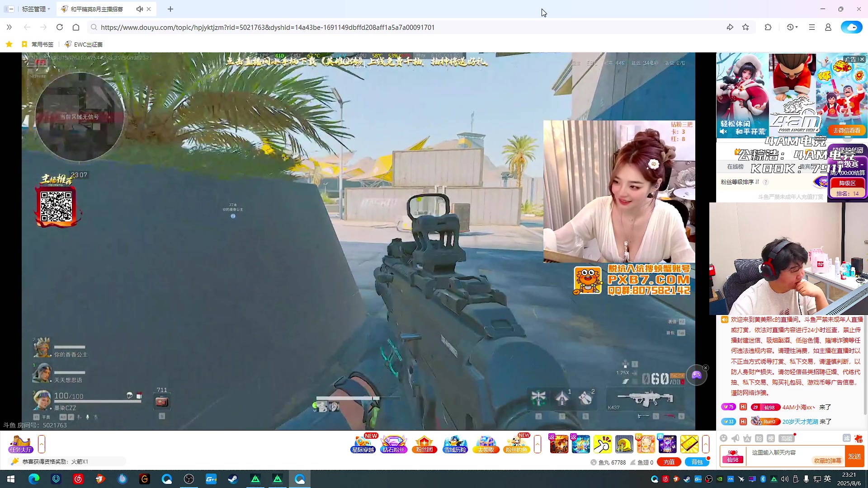Open the browser account profile icon
This screenshot has width=868, height=488.
click(x=828, y=27)
